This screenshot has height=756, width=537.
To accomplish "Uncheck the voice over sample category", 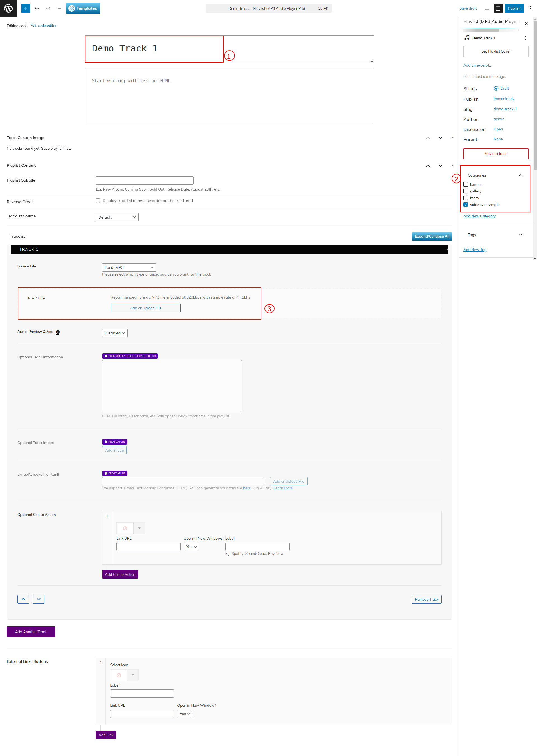I will [x=466, y=205].
